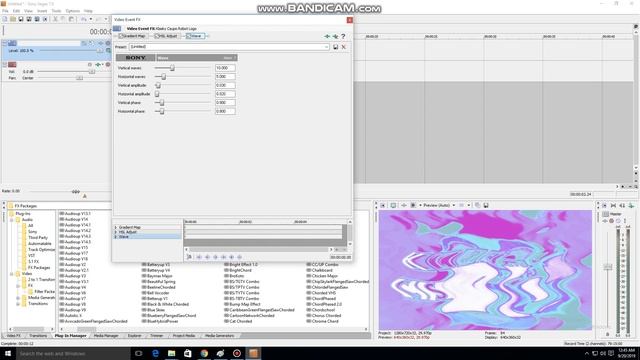Screen dimensions: 640x360
Task: Click the Vertical waves value field
Action: point(225,68)
